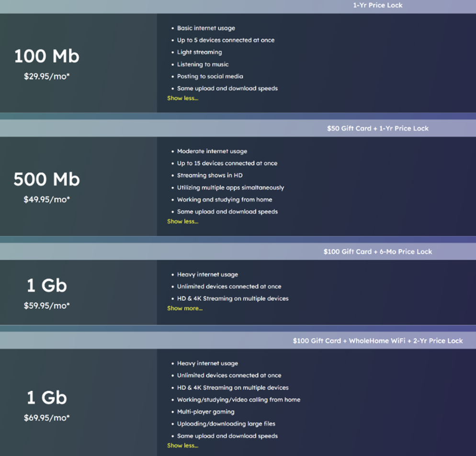This screenshot has height=456, width=476.
Task: Click the $69.95/mo* price text
Action: (x=47, y=418)
